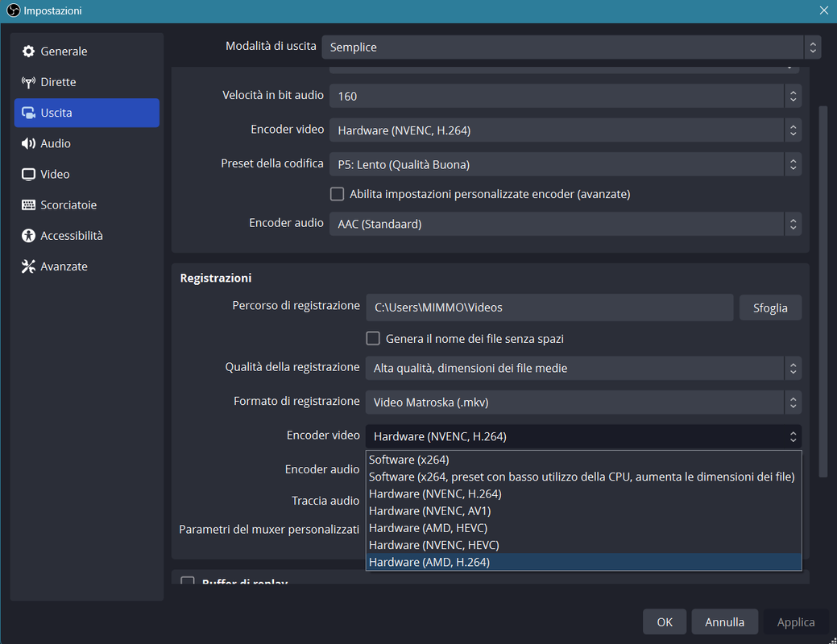
Task: Open the Velocità in bit audio dropdown
Action: click(565, 96)
